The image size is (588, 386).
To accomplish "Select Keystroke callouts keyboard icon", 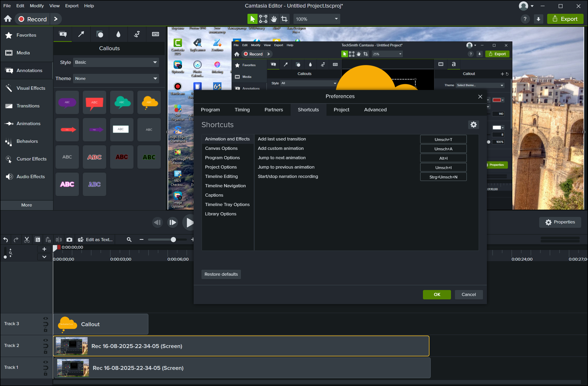I will 155,34.
